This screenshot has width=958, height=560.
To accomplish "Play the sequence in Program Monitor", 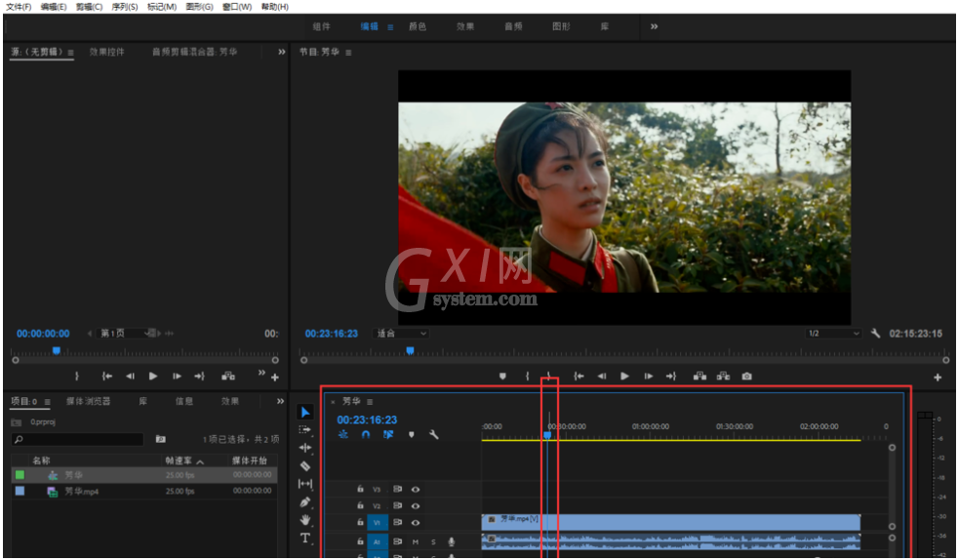I will click(624, 377).
